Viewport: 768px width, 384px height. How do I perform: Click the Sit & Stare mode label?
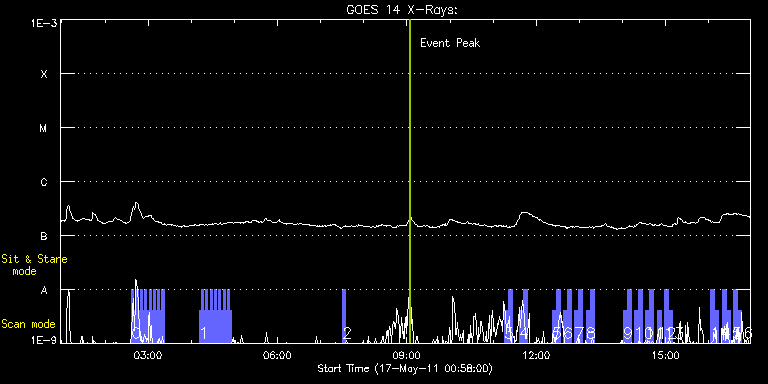pos(34,264)
